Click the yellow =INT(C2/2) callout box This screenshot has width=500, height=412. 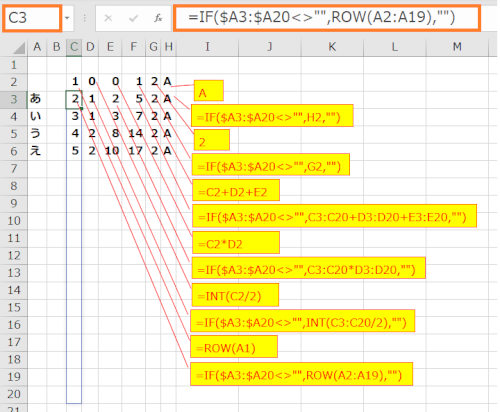tap(235, 295)
